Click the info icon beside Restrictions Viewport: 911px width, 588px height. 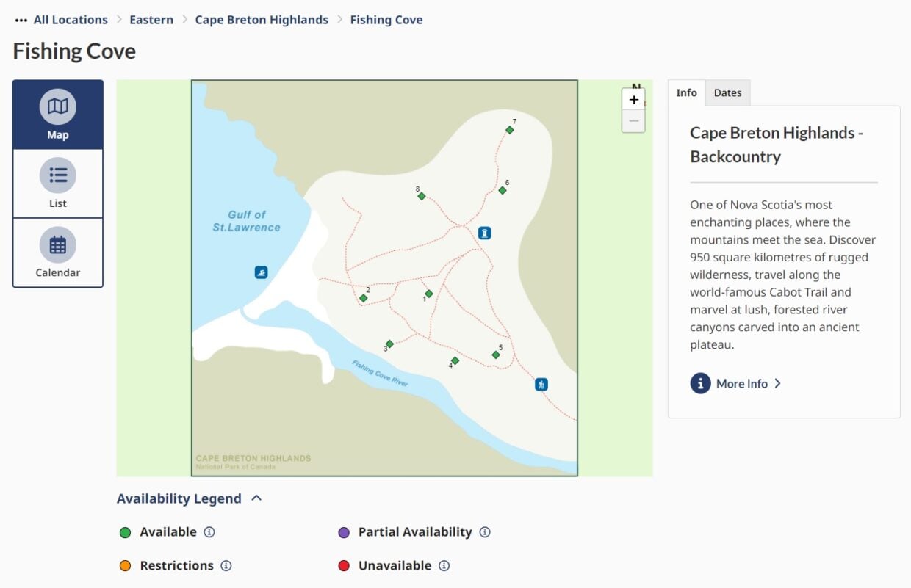[226, 566]
